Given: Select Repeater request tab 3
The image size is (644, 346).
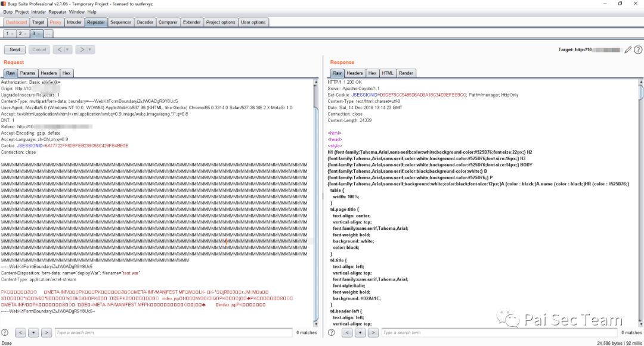Looking at the screenshot, I should click(35, 33).
